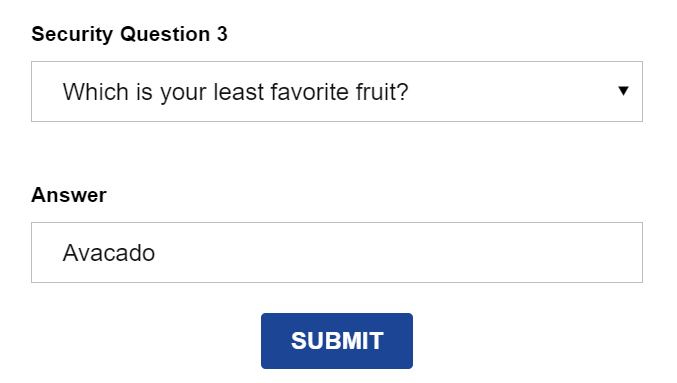Image resolution: width=677 pixels, height=383 pixels.
Task: Choose a different question via the dropdown caret
Action: click(623, 91)
